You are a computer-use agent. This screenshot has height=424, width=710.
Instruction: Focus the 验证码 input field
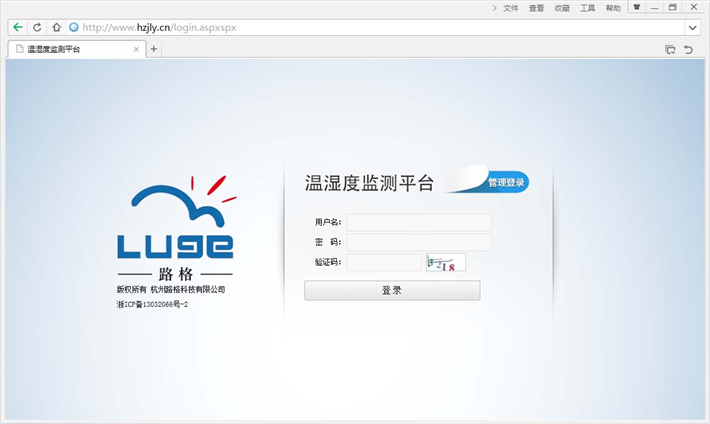[384, 262]
